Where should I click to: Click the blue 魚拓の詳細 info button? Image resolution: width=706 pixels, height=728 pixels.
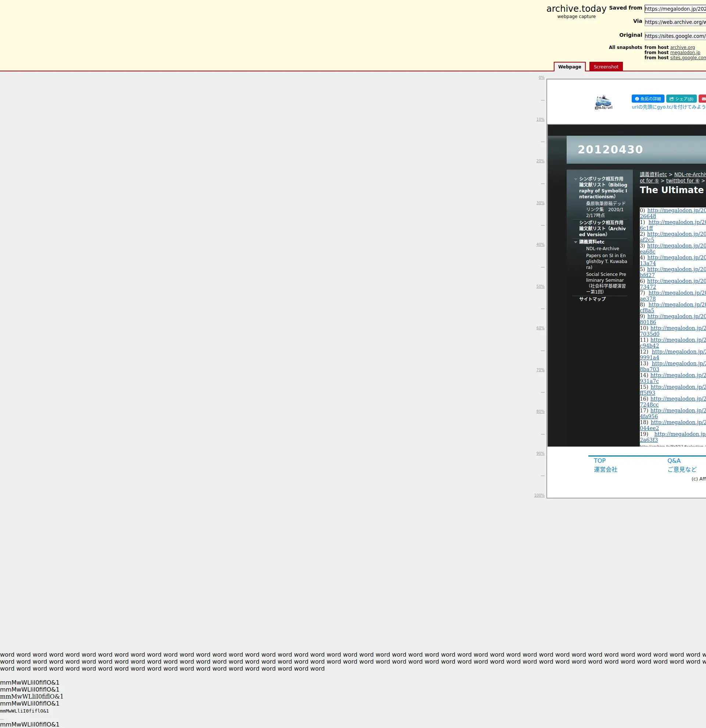[648, 99]
